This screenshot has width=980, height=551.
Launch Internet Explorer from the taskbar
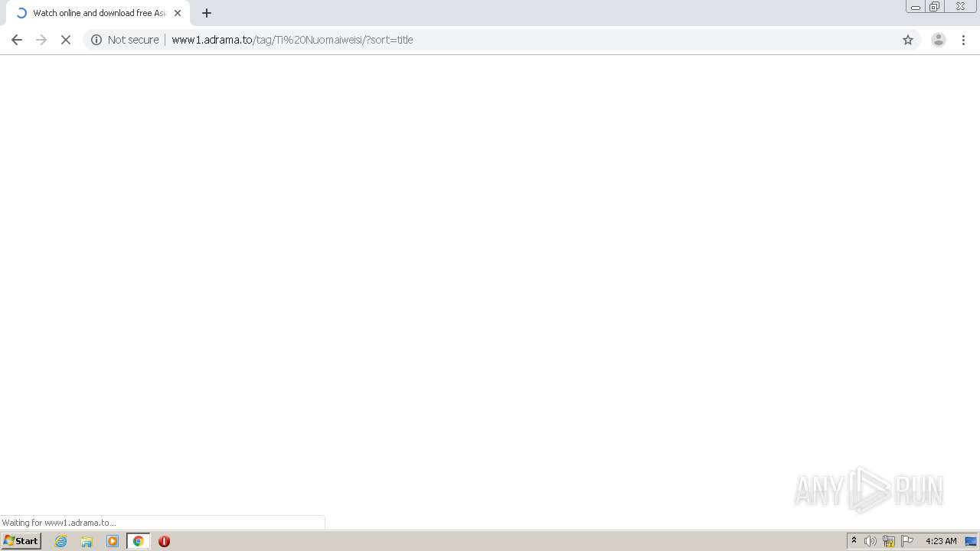tap(61, 541)
